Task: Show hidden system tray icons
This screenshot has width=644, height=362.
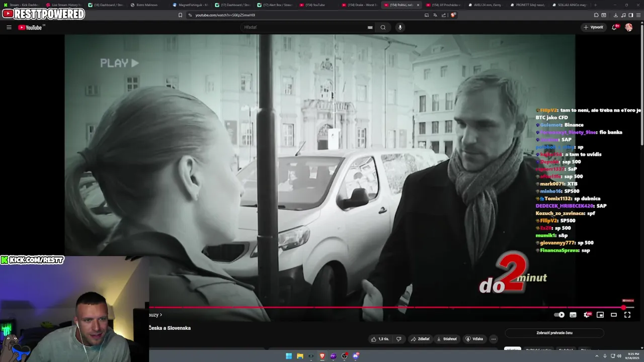Action: [598, 356]
